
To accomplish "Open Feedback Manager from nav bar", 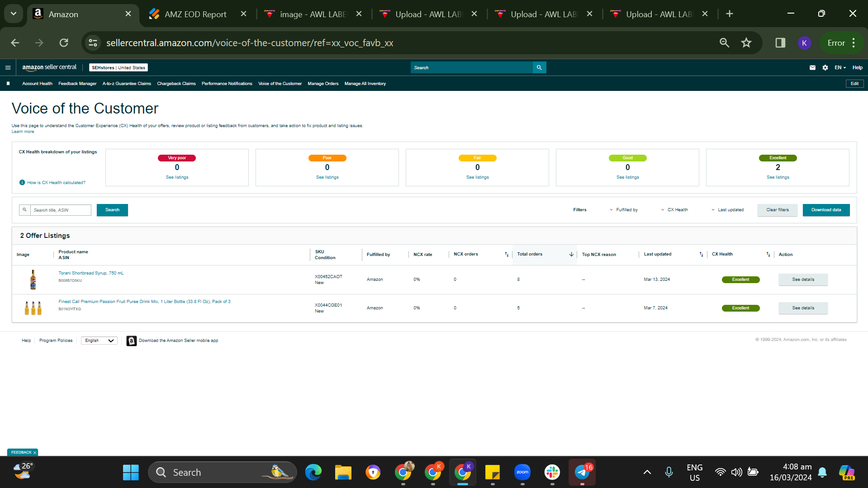I will tap(77, 84).
